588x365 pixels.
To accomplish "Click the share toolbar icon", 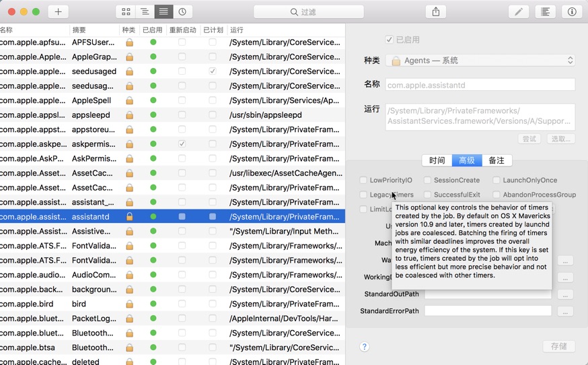I will [x=436, y=11].
